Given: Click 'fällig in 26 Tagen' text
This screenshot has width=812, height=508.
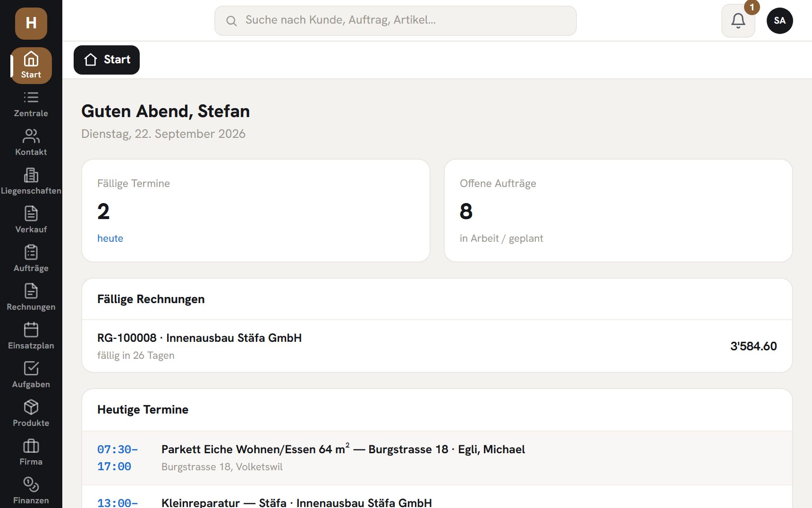Looking at the screenshot, I should (136, 356).
